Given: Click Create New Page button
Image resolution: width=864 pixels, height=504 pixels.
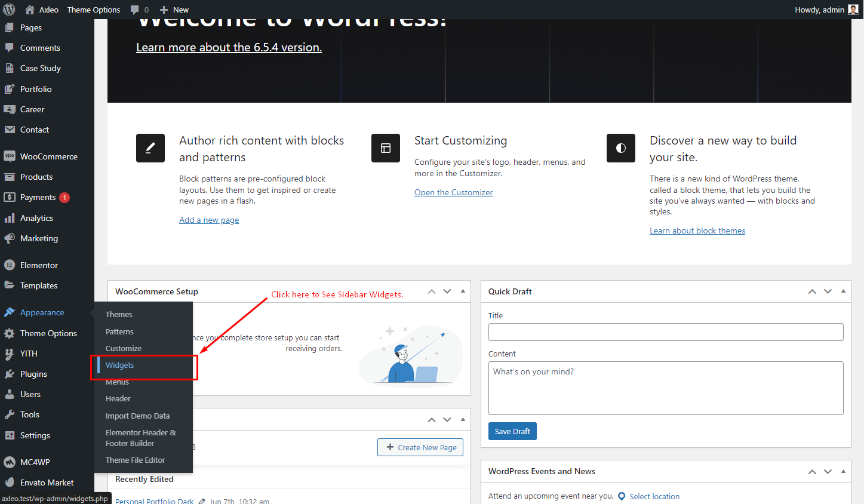Looking at the screenshot, I should 420,447.
